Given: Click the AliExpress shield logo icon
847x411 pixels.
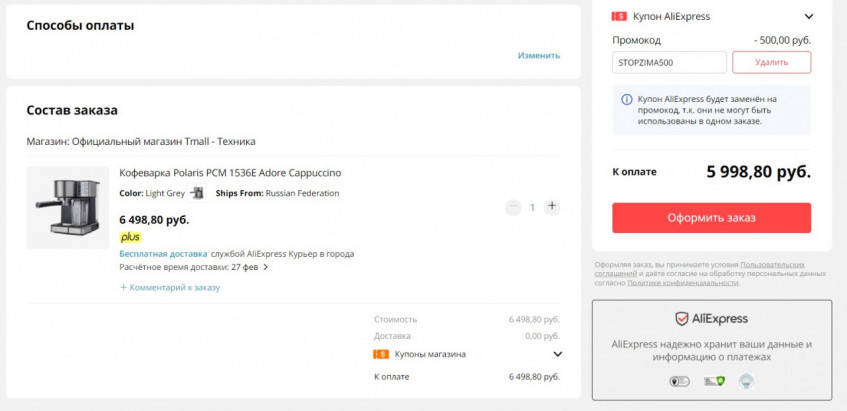Looking at the screenshot, I should (x=681, y=319).
